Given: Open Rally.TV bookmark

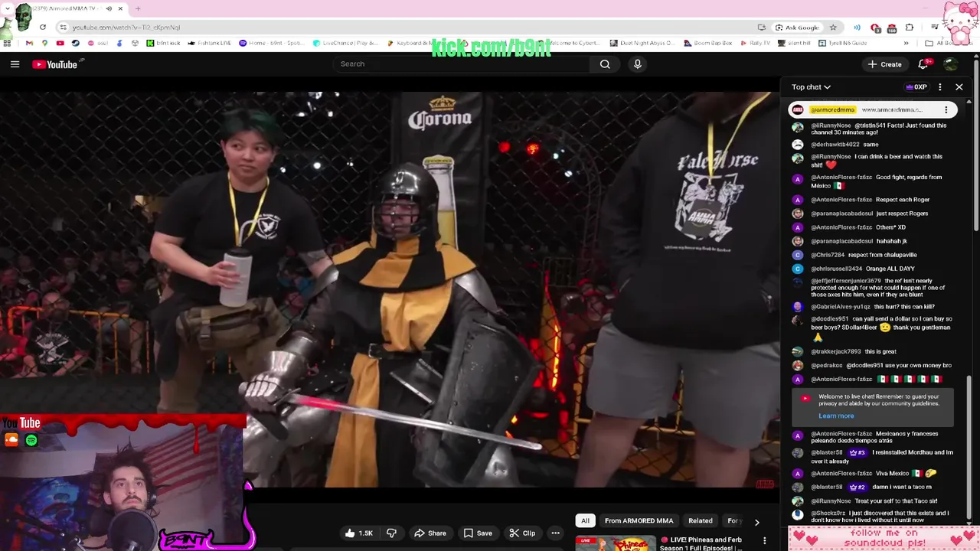Looking at the screenshot, I should coord(755,43).
